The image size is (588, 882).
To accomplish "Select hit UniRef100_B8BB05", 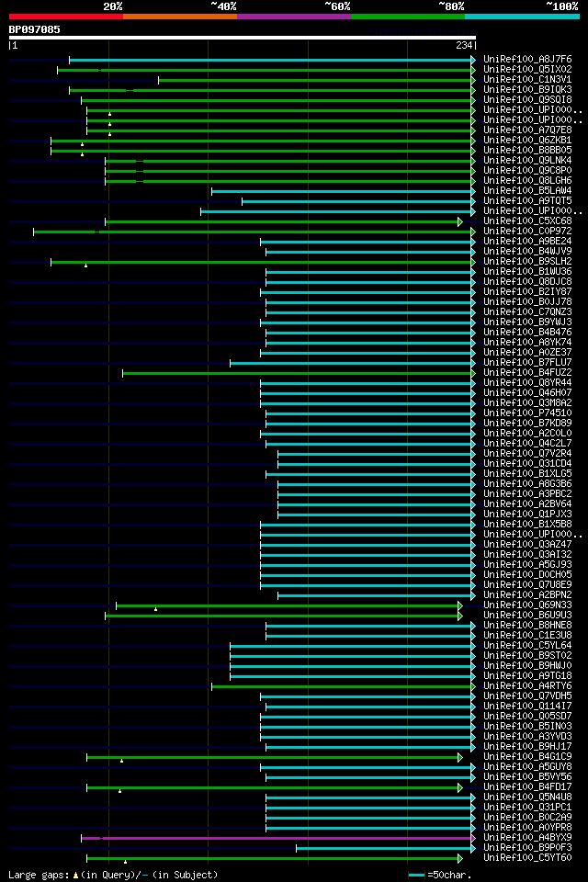I will click(x=527, y=150).
